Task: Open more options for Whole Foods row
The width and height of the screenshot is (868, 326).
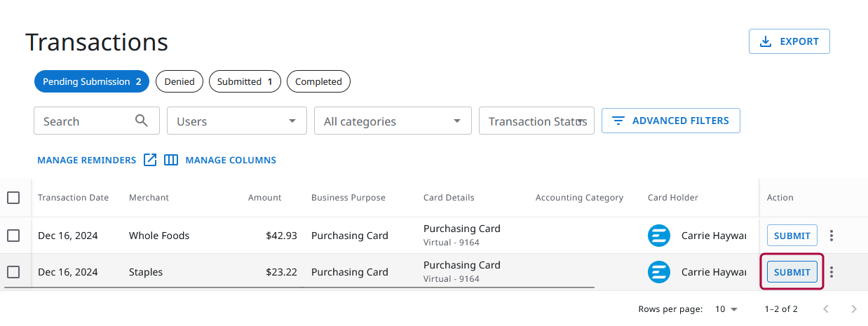Action: coord(832,236)
